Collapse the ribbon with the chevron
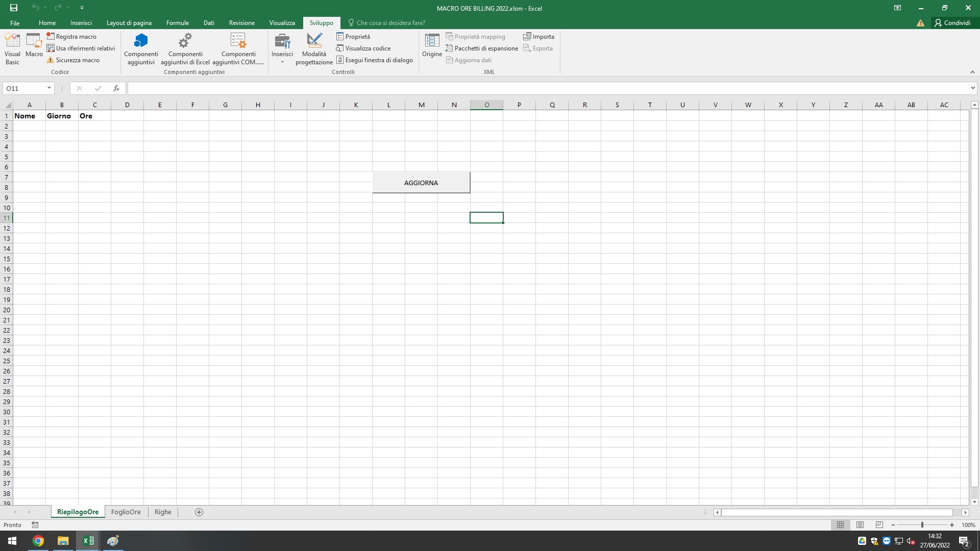 pyautogui.click(x=972, y=72)
